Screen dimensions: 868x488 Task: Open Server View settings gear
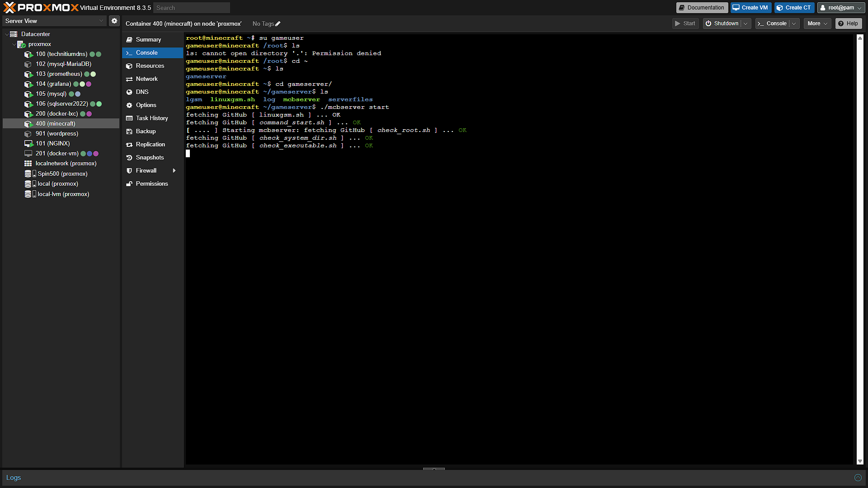coord(114,21)
